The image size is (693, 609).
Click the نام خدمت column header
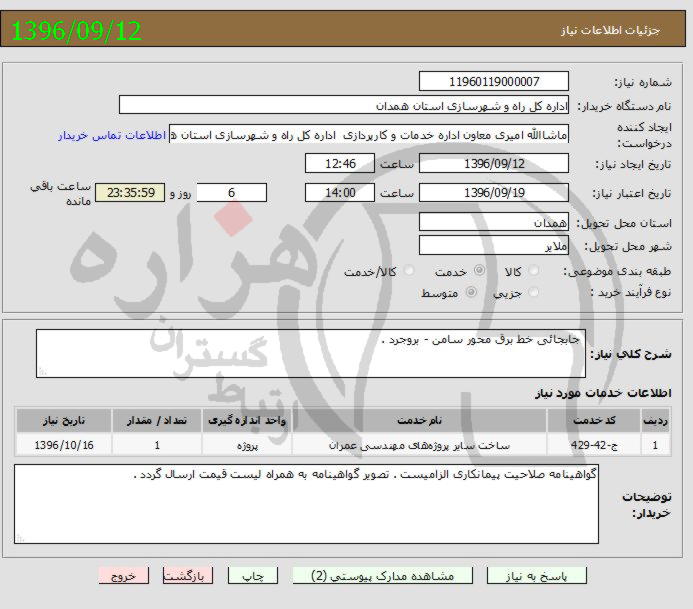(419, 420)
